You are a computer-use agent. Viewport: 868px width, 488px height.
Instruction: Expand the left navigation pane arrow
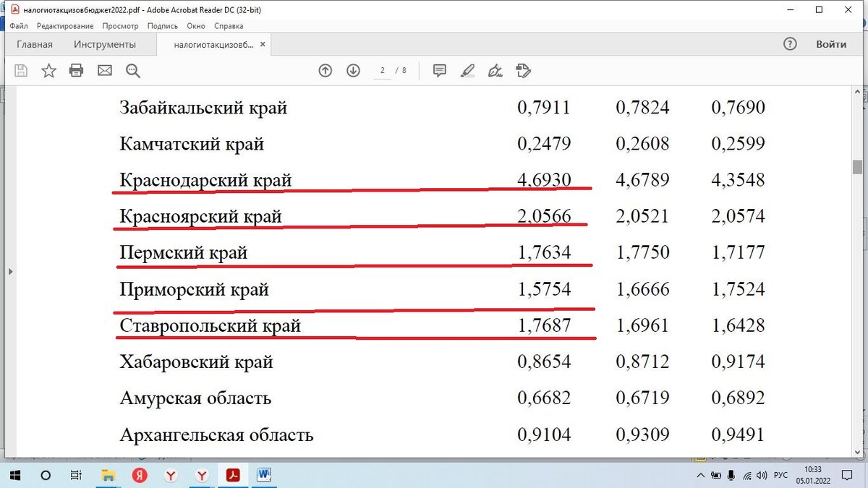10,272
